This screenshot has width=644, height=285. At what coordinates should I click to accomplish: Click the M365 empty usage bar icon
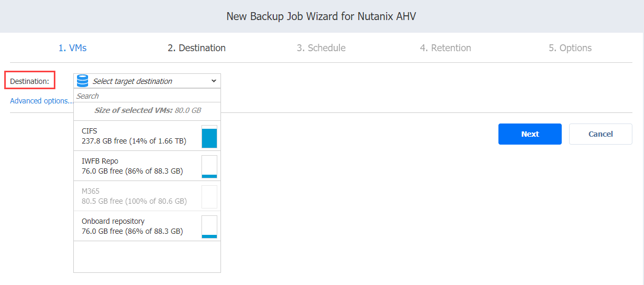pyautogui.click(x=209, y=196)
